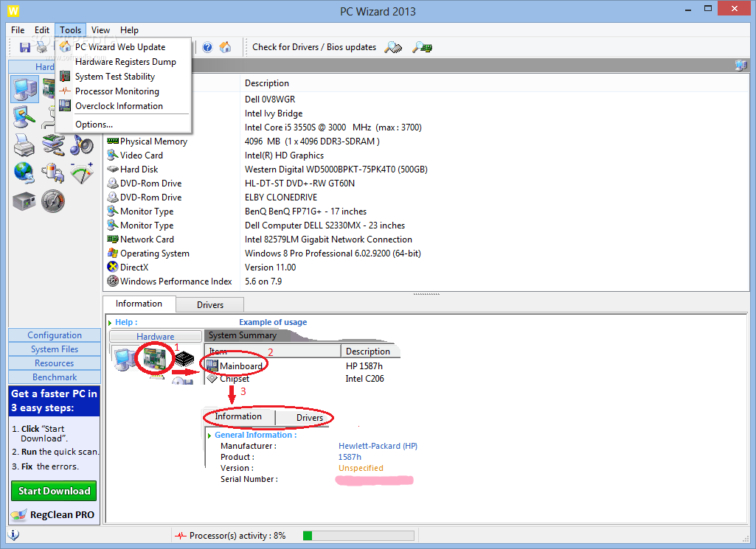Click the Overclock Information mainboard icon
Screen dimensions: 756x549
(65, 106)
